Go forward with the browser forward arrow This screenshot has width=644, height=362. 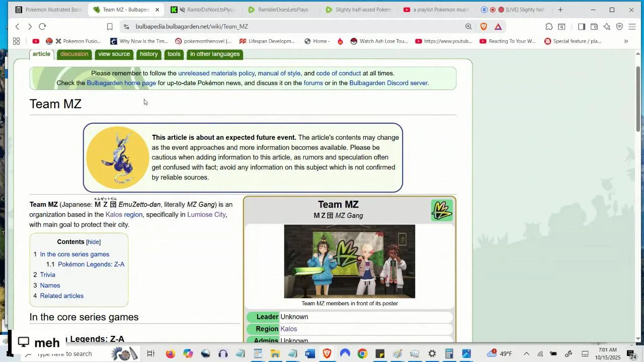click(30, 27)
